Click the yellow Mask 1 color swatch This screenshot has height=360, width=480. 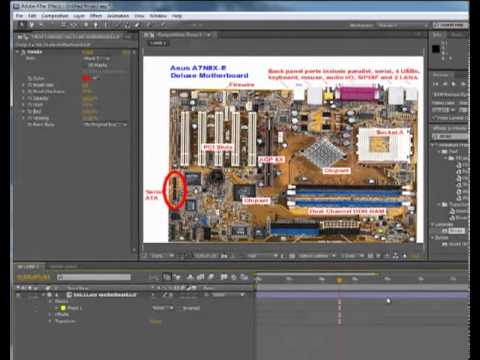click(x=63, y=308)
